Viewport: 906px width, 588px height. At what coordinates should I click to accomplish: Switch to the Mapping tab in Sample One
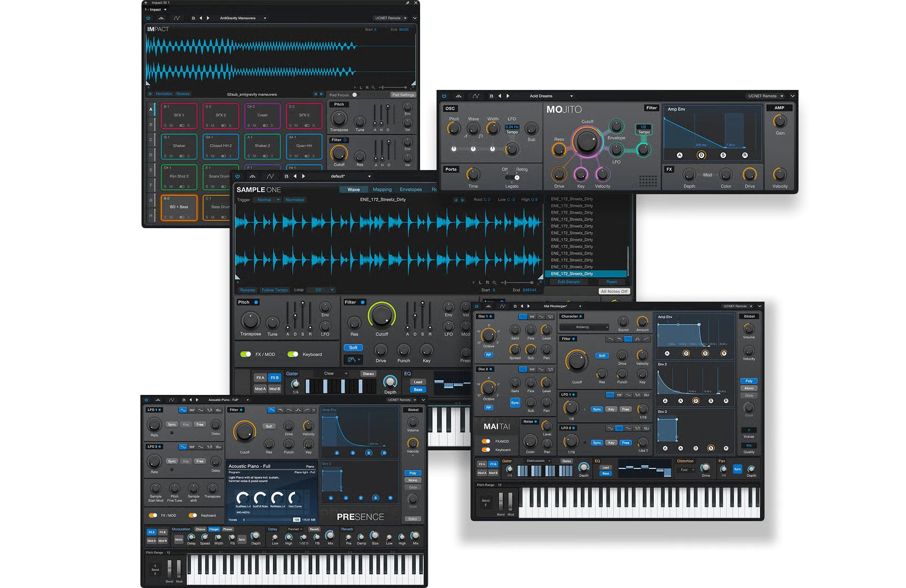382,190
